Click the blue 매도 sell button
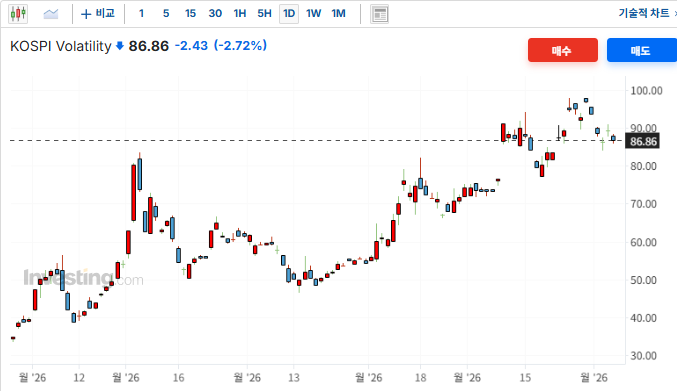This screenshot has height=391, width=677. pyautogui.click(x=642, y=50)
